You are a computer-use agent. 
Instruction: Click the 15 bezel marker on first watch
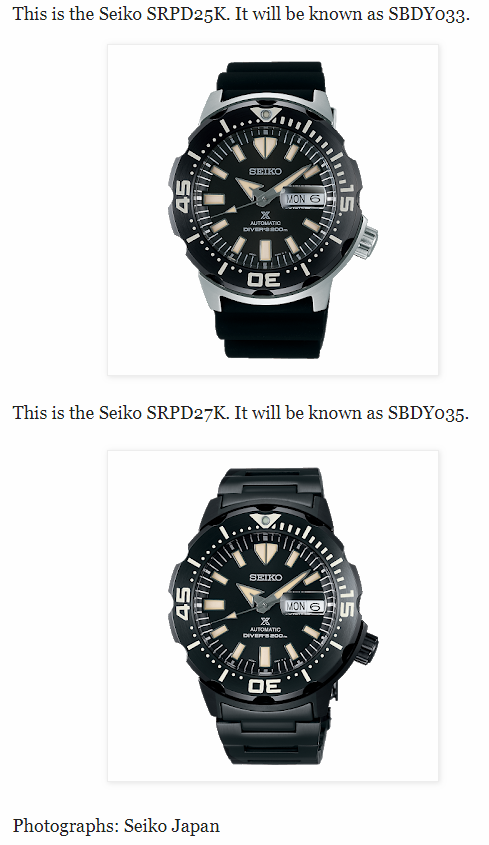[346, 197]
